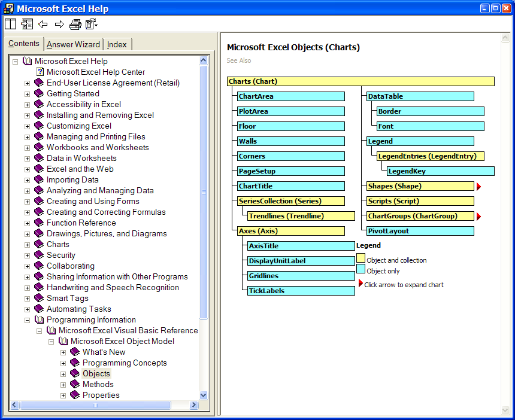Click the Auto Tile toolbar icon
Screen dimensions: 515x420
pyautogui.click(x=10, y=24)
